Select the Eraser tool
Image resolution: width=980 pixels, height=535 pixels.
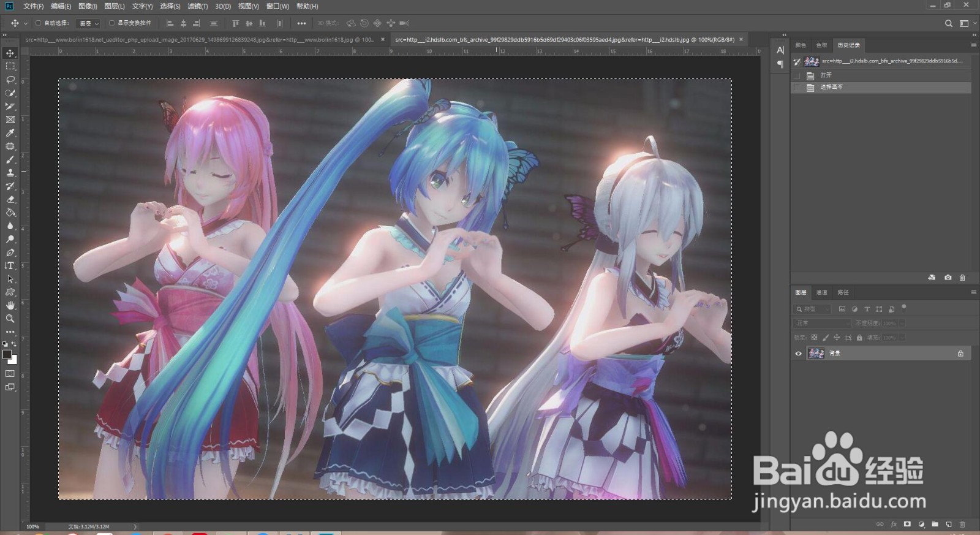pyautogui.click(x=10, y=200)
